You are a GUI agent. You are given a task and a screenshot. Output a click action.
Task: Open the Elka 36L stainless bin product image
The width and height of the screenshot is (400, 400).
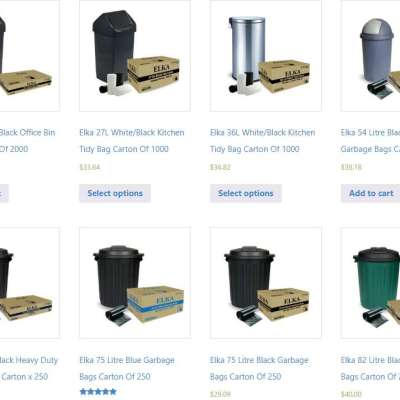click(x=266, y=55)
